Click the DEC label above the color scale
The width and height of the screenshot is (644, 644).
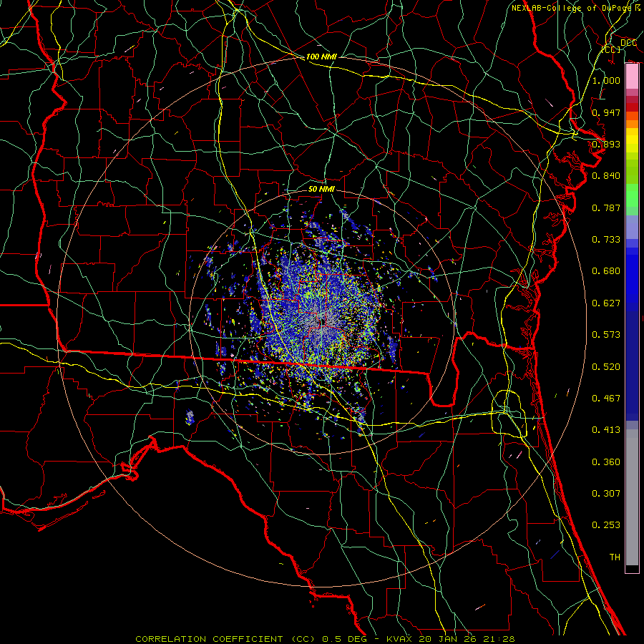point(628,43)
